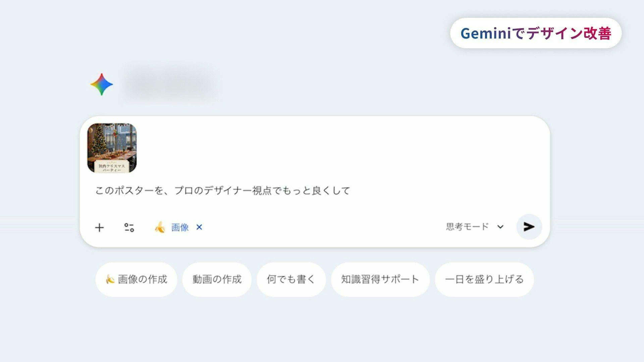The width and height of the screenshot is (644, 362).
Task: Select the 動画の作成 suggestion chip
Action: pos(217,279)
